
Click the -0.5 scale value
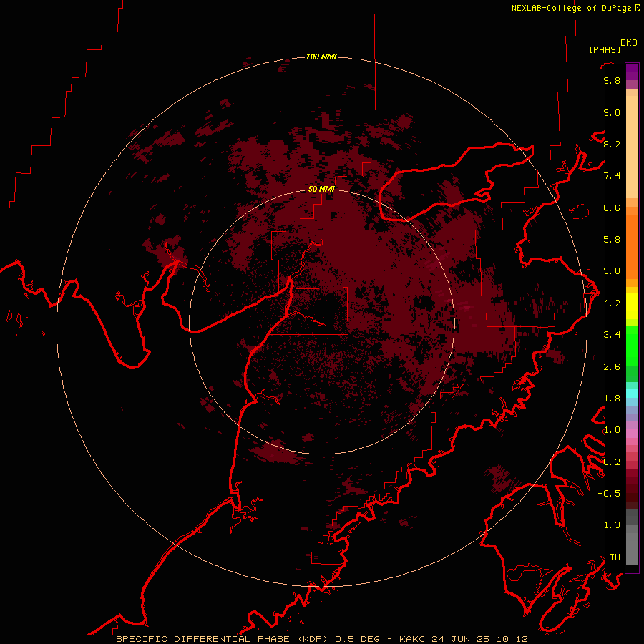tap(609, 494)
